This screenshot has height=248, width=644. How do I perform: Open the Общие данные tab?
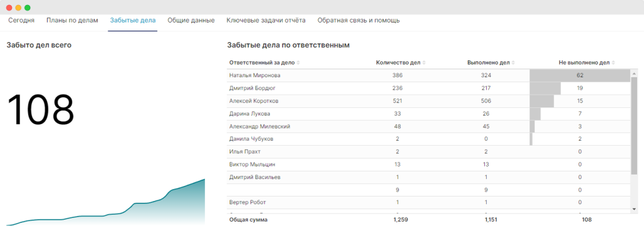pyautogui.click(x=191, y=21)
